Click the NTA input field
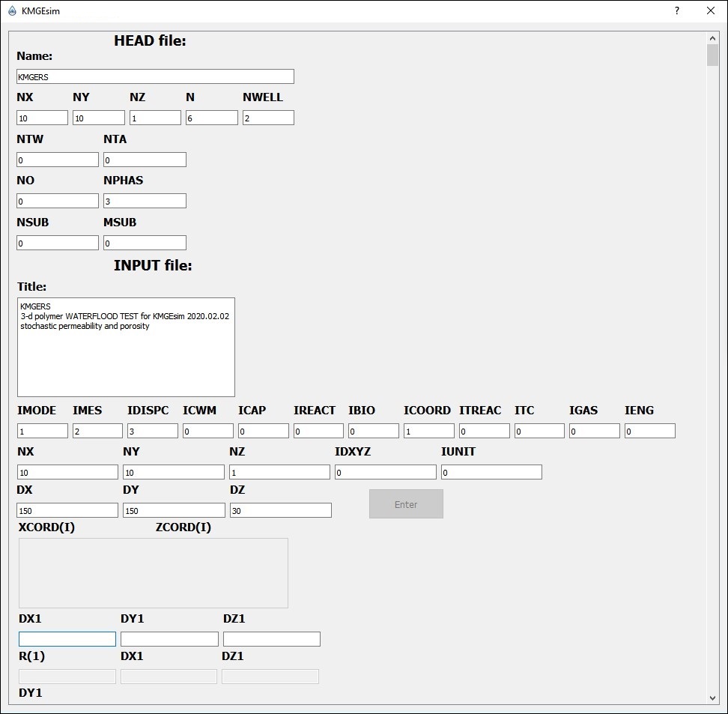This screenshot has height=714, width=728. [x=145, y=160]
